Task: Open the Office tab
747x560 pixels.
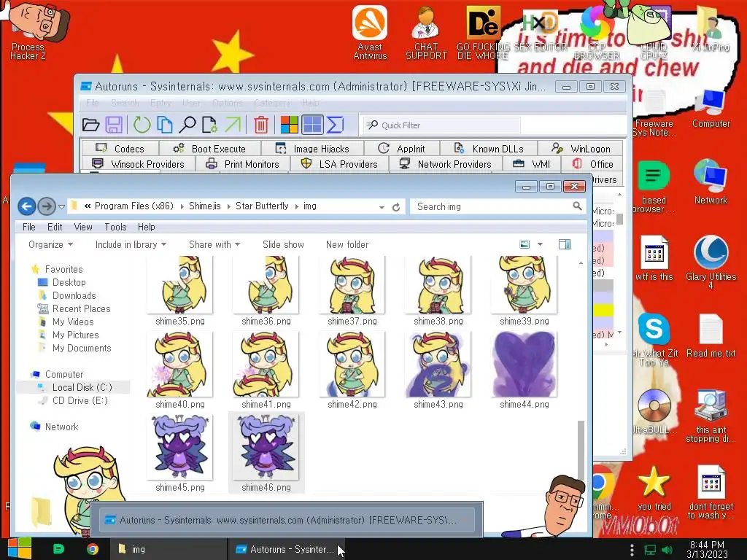Action: point(592,164)
